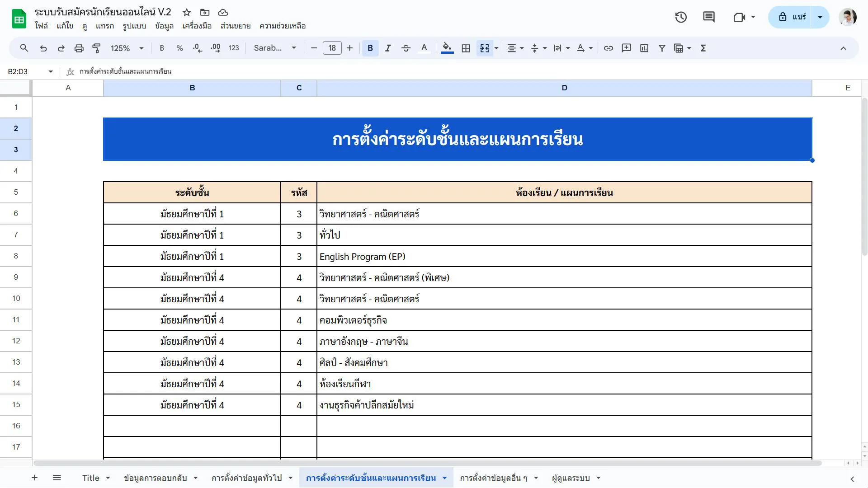This screenshot has width=868, height=488.
Task: Open the Google Sheets home icon
Action: coord(19,19)
